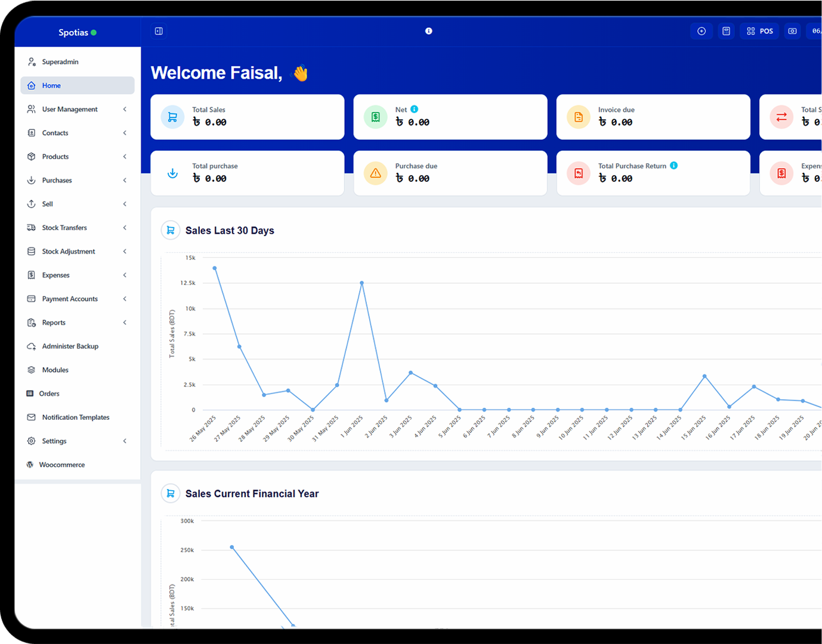The height and width of the screenshot is (644, 822).
Task: Click the Spotias logo in the header
Action: click(x=73, y=33)
